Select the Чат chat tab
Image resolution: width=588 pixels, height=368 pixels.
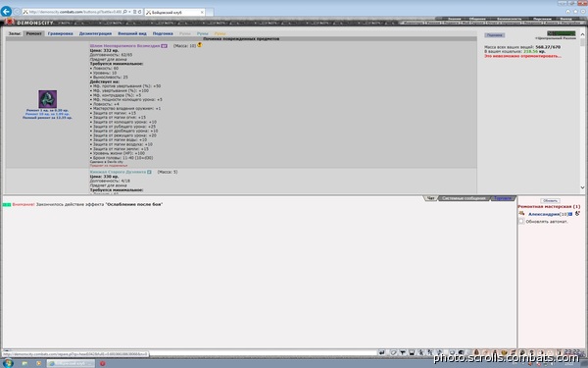click(431, 198)
